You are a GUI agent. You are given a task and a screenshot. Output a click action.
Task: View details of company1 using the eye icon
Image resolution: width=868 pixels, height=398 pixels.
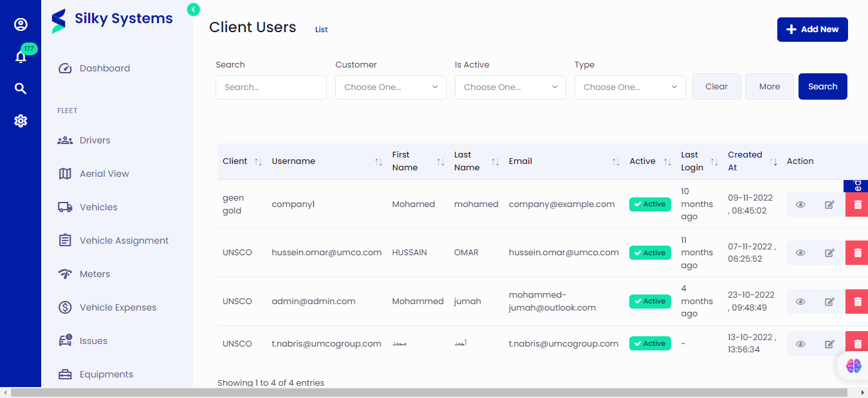pyautogui.click(x=800, y=204)
